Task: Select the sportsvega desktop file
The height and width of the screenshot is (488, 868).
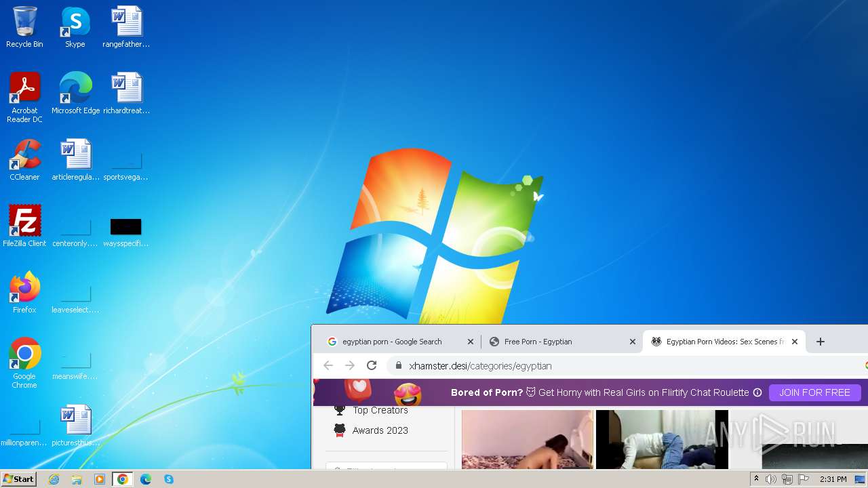Action: pos(126,166)
